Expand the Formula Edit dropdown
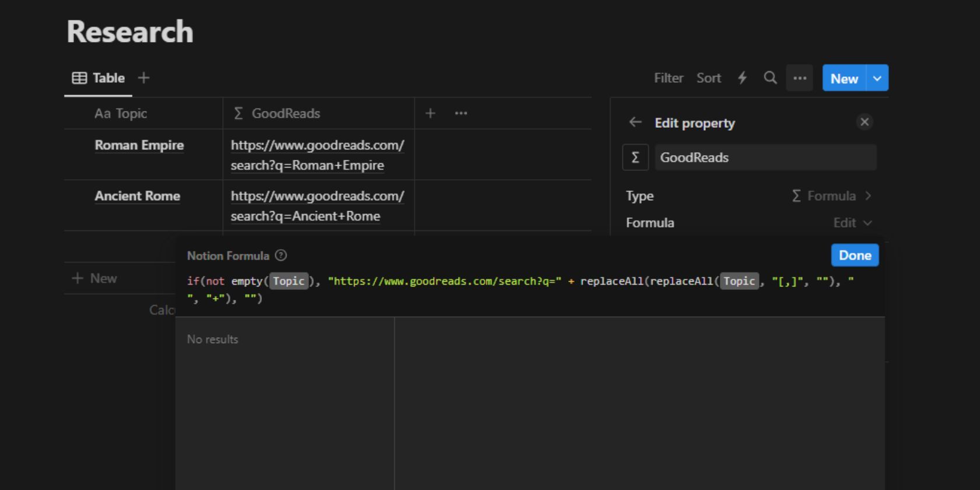Image resolution: width=980 pixels, height=490 pixels. pos(852,223)
